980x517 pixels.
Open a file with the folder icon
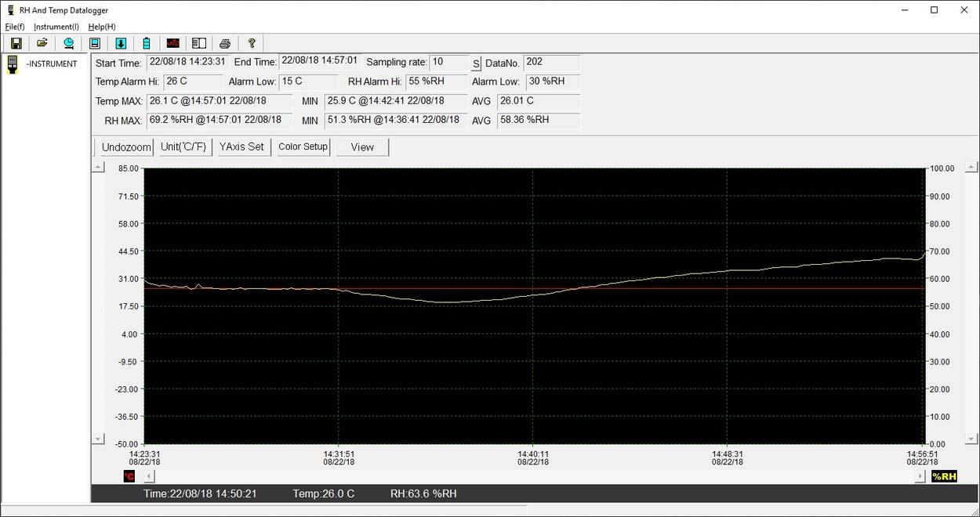click(x=42, y=43)
